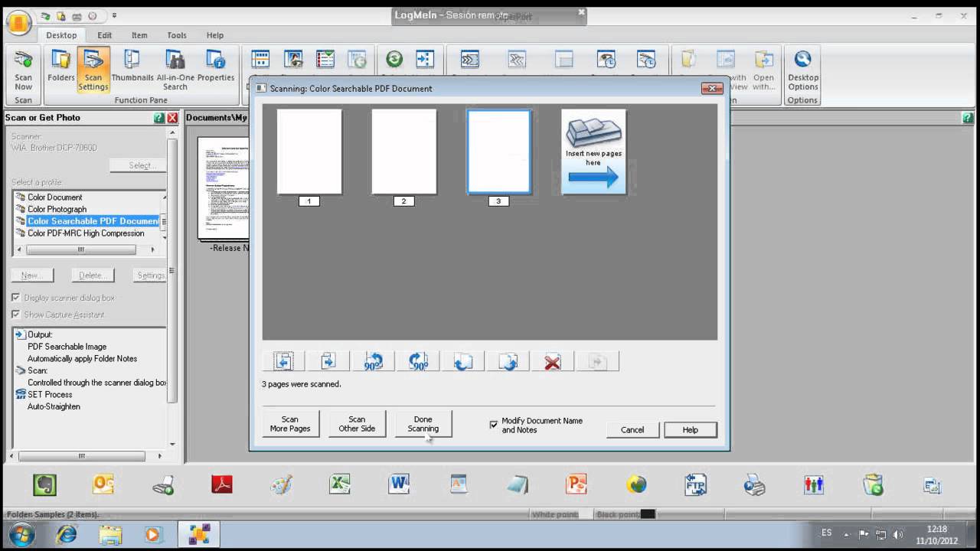Open Desktop Options
Viewport: 980px width, 551px height.
[x=802, y=69]
